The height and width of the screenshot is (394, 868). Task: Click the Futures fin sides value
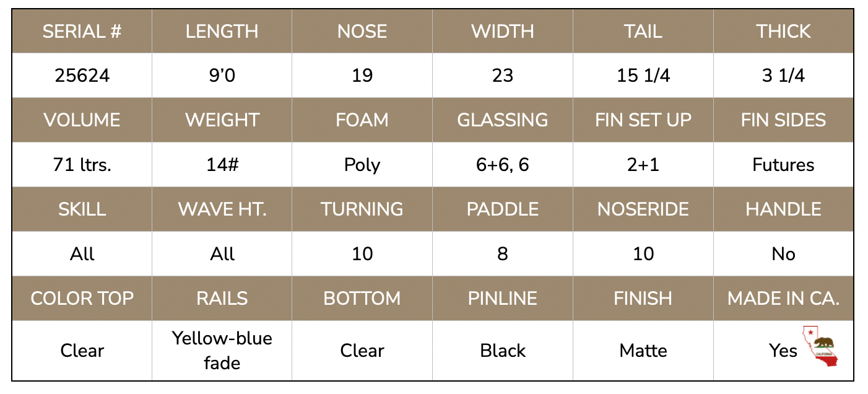coord(784,165)
